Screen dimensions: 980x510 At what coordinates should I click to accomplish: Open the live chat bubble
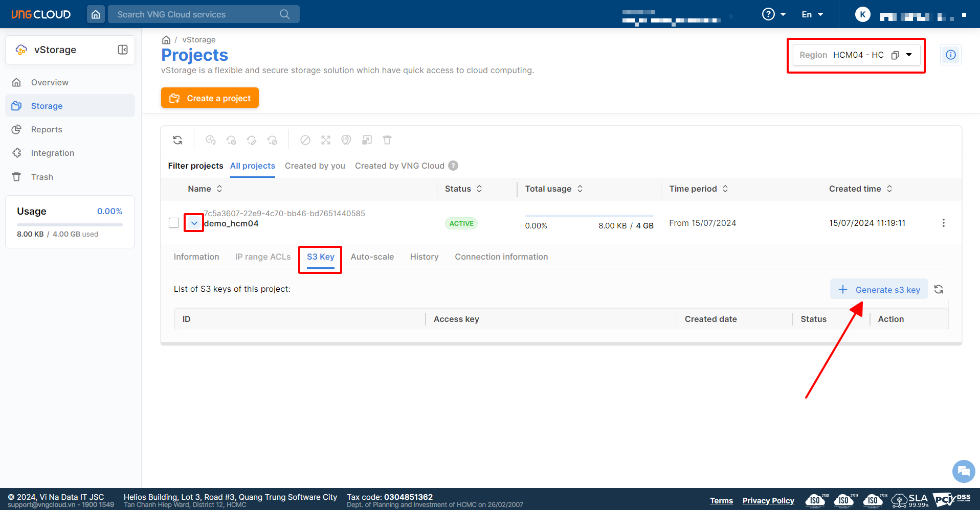click(963, 471)
